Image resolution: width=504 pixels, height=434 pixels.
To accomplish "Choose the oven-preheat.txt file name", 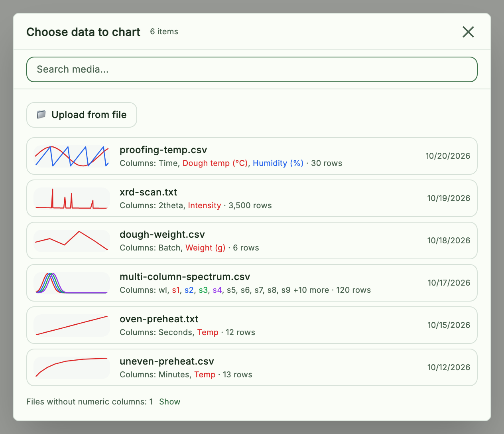I will tap(159, 319).
